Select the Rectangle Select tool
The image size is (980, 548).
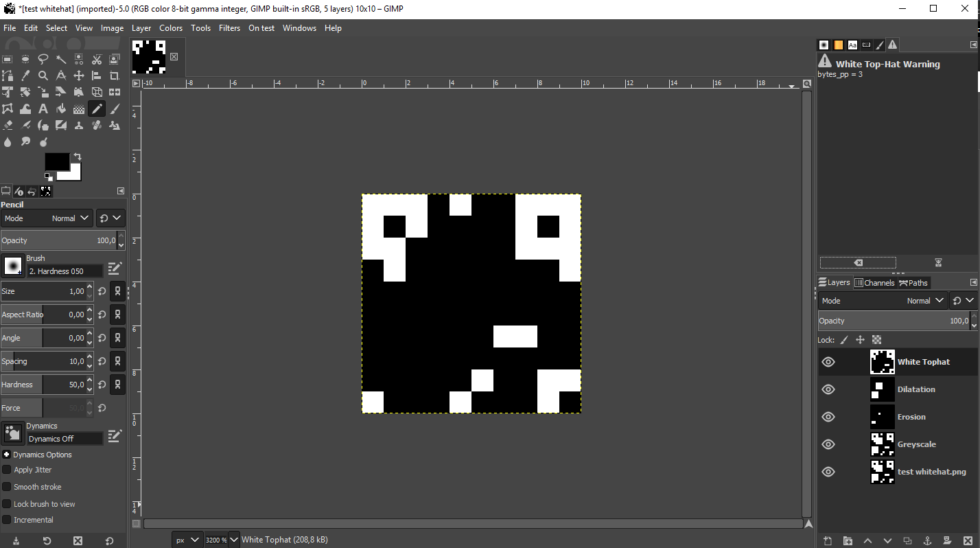pos(8,59)
